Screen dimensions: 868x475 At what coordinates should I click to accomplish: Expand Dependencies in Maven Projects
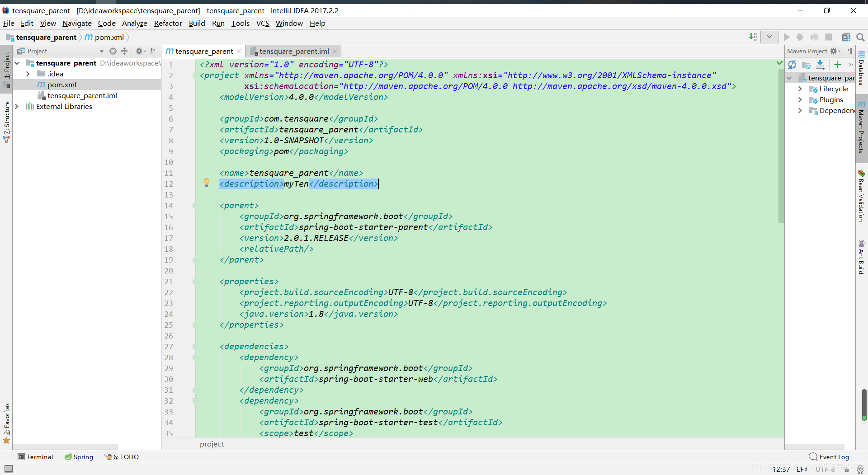tap(800, 111)
